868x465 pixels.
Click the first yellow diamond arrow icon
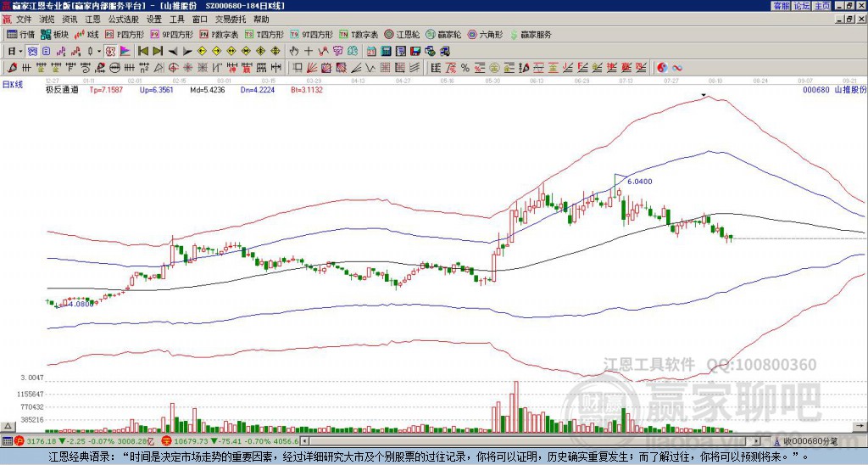[202, 52]
